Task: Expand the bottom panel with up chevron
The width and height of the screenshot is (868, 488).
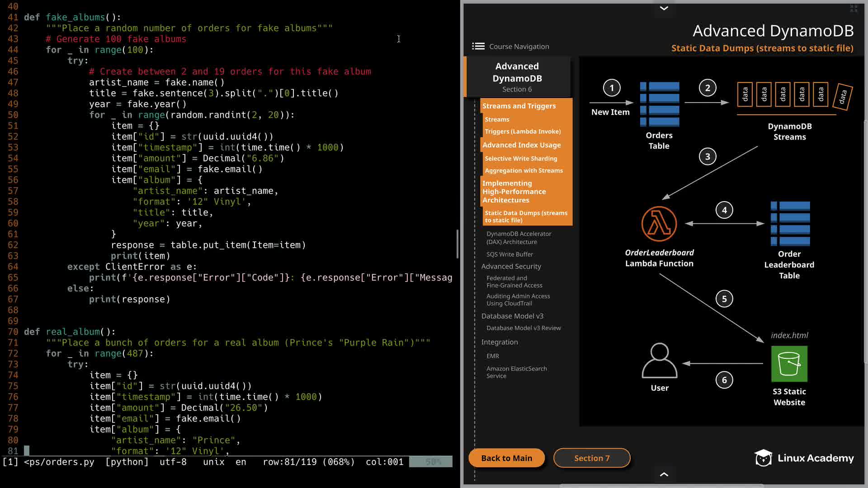Action: coord(664,474)
